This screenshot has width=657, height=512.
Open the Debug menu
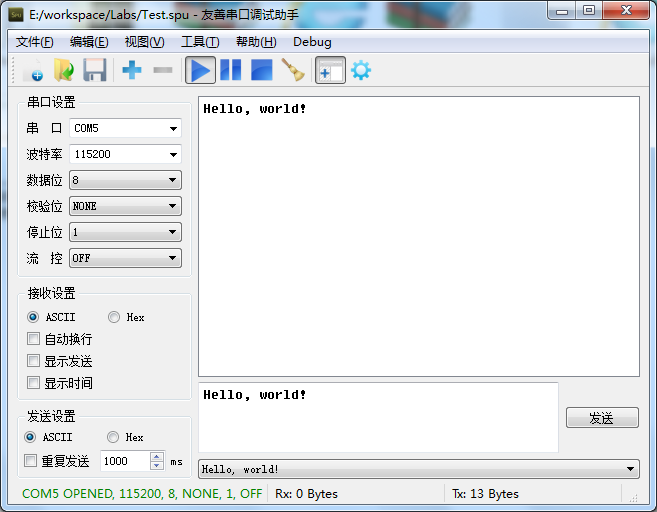[312, 42]
